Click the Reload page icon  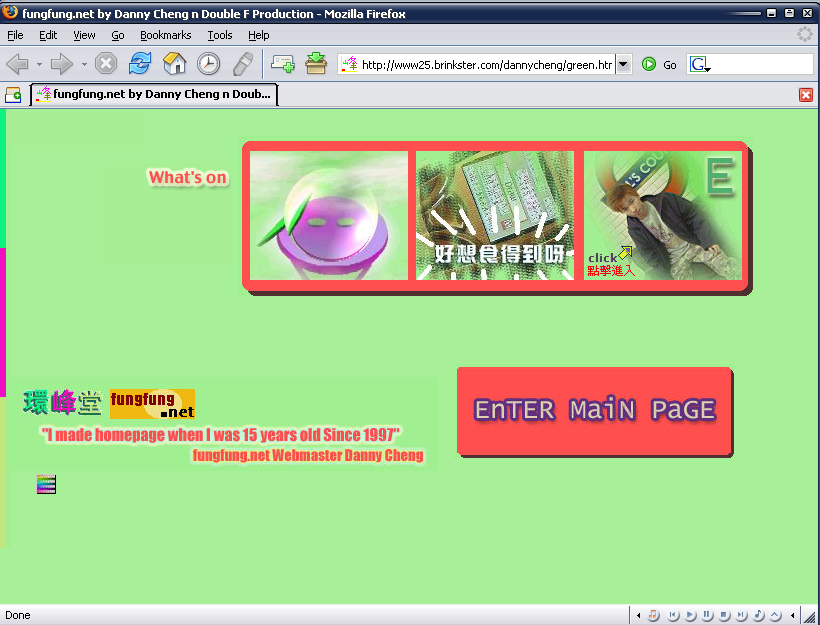[140, 64]
